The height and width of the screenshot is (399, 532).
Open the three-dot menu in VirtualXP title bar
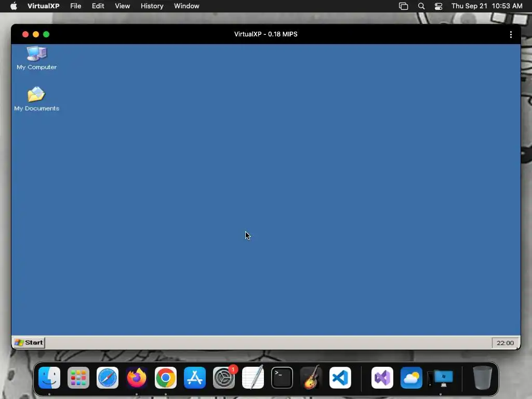[511, 34]
